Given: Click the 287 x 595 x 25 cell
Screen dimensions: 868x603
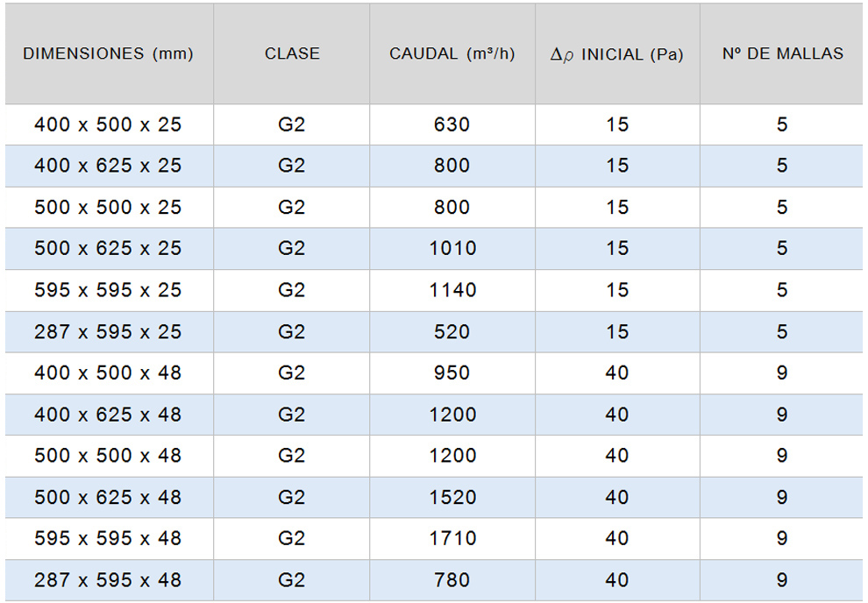Looking at the screenshot, I should coord(108,331).
